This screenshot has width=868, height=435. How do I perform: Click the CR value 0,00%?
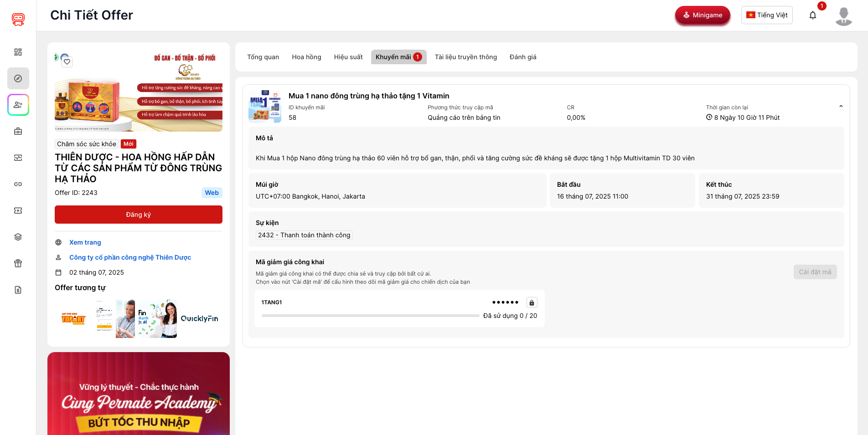point(576,118)
